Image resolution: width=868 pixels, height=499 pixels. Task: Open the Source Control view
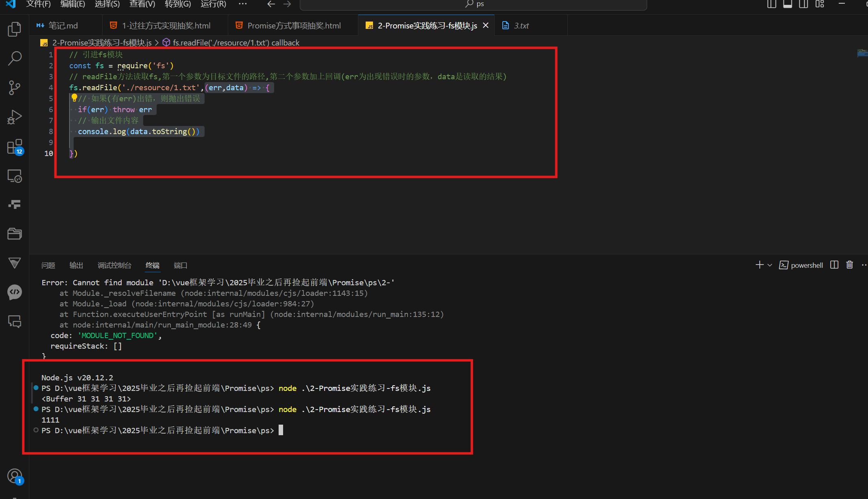(x=15, y=87)
